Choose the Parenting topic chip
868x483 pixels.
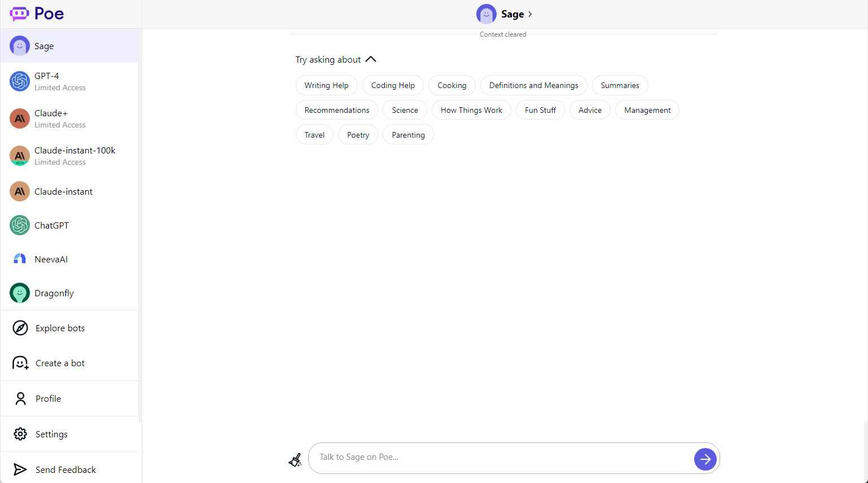coord(408,135)
